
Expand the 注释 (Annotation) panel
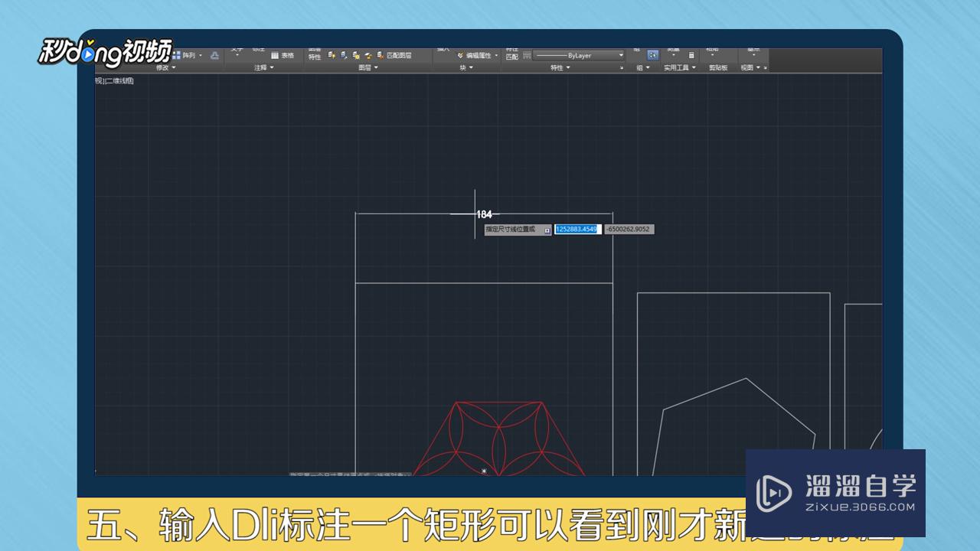click(x=265, y=67)
